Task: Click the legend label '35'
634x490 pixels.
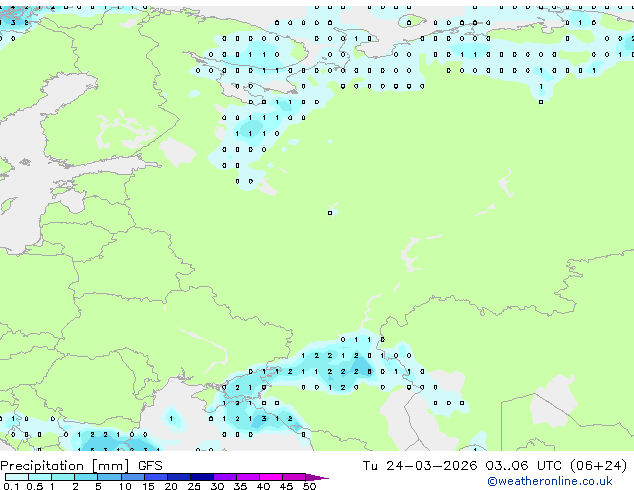Action: click(x=240, y=486)
